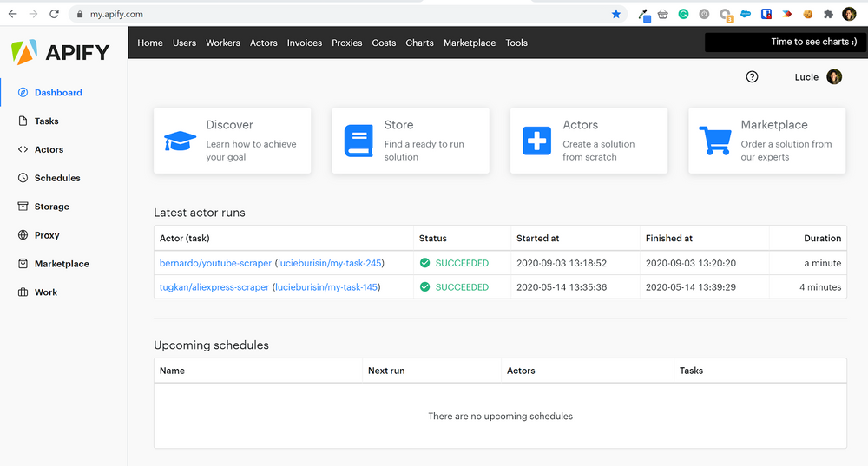Open Tasks in the left sidebar
Image resolution: width=868 pixels, height=466 pixels.
pyautogui.click(x=46, y=121)
